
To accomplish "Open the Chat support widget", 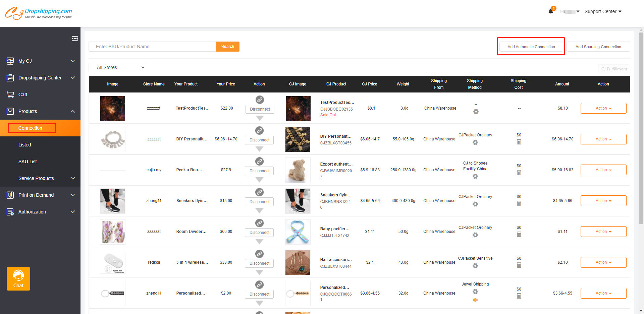I will 18,278.
